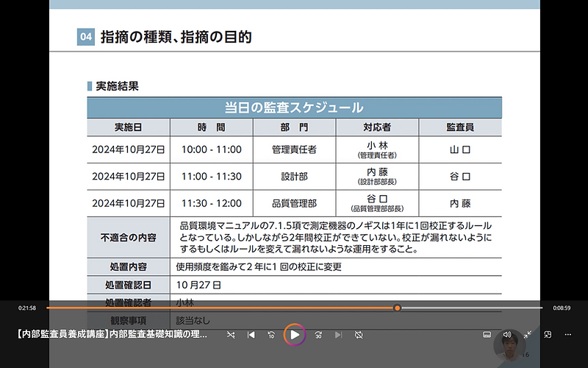The height and width of the screenshot is (368, 588).
Task: Jump to the next track
Action: [338, 335]
